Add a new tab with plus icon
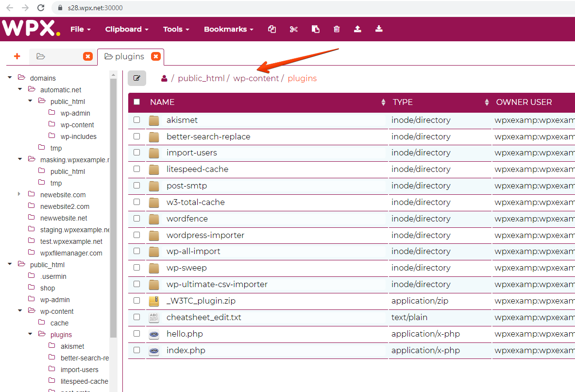Image resolution: width=575 pixels, height=392 pixels. point(17,56)
